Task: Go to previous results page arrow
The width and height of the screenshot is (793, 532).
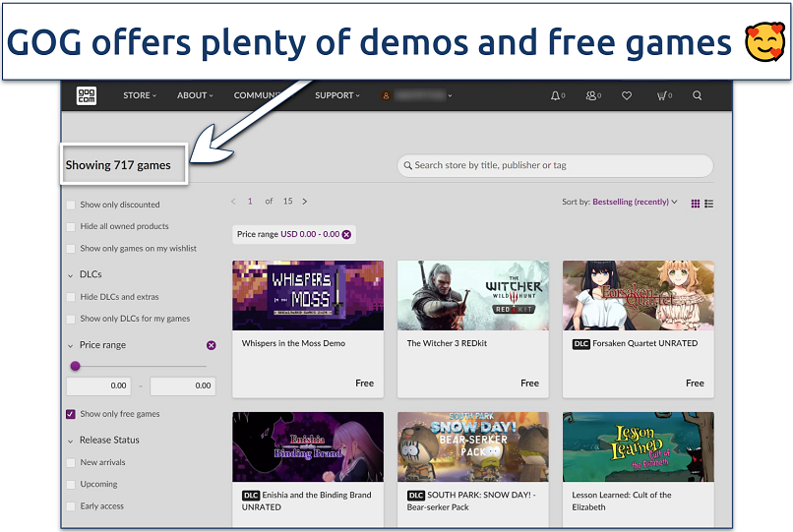Action: tap(233, 202)
